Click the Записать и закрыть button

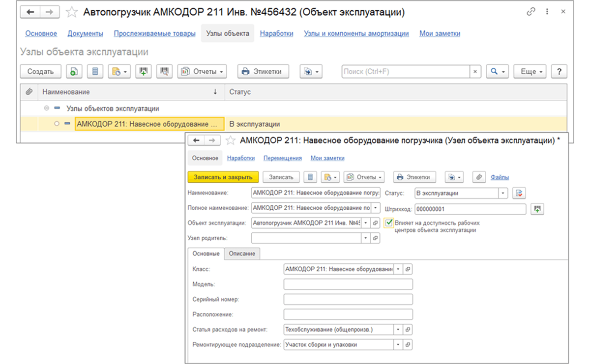(x=223, y=177)
